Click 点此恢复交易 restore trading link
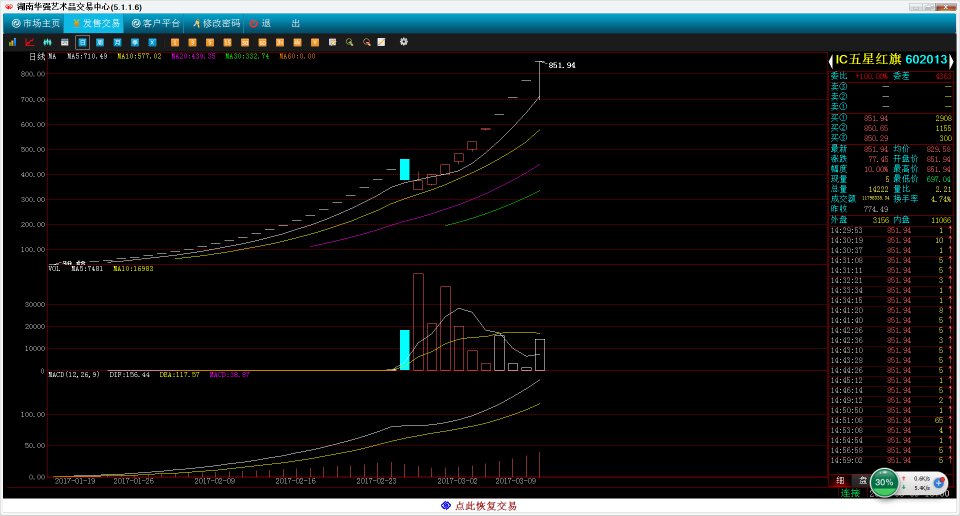This screenshot has width=960, height=516. [x=486, y=506]
